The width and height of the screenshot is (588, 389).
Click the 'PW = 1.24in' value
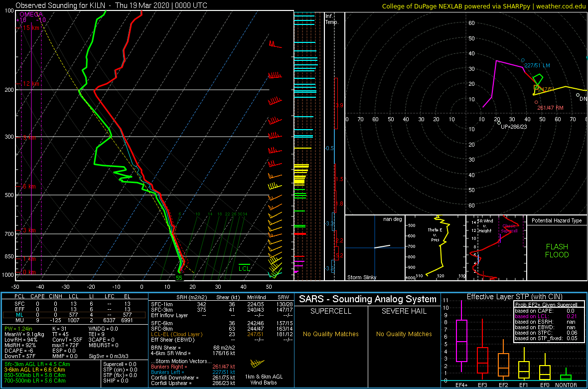[x=18, y=329]
